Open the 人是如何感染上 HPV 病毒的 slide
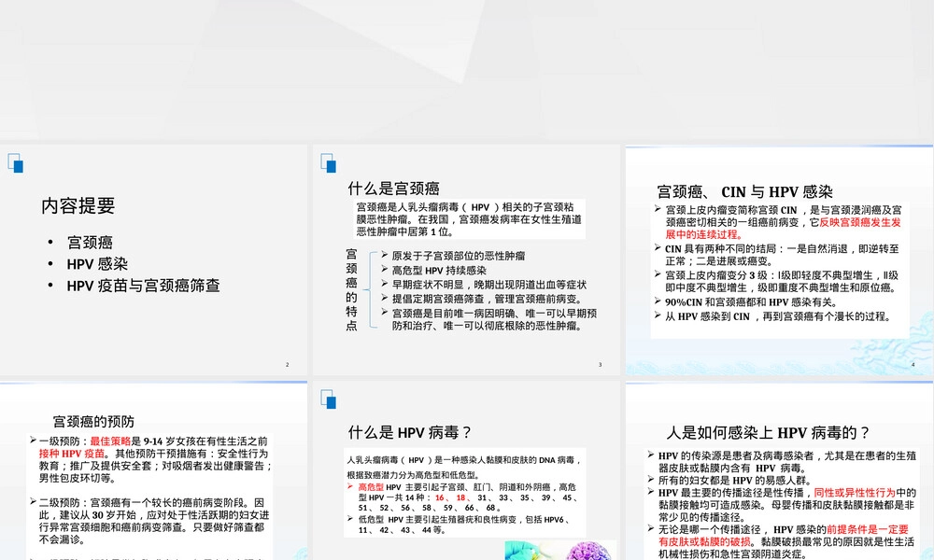 point(779,470)
